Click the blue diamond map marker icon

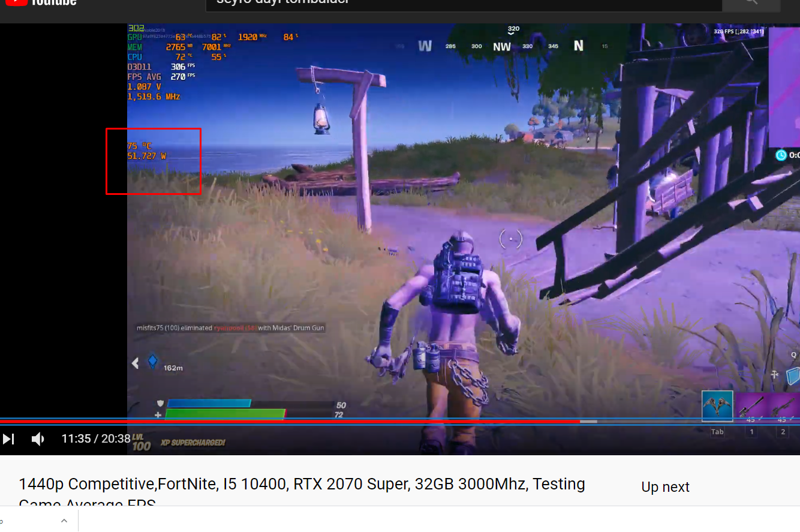point(153,362)
